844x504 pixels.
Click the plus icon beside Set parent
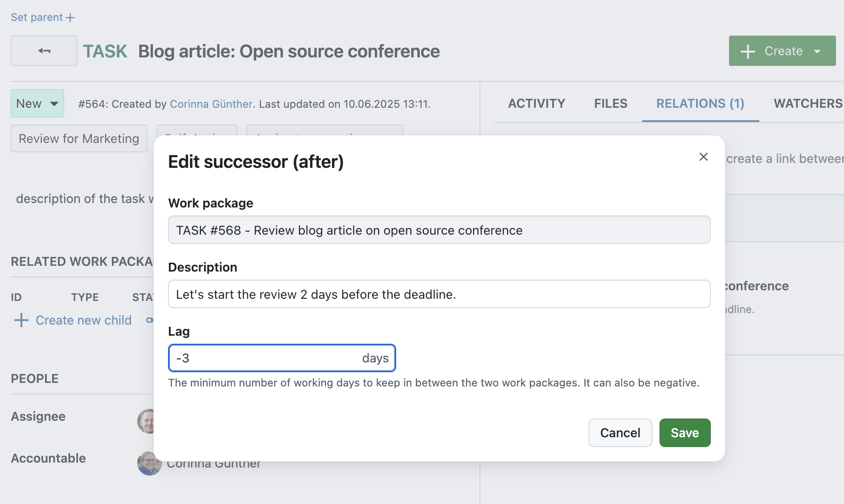70,17
